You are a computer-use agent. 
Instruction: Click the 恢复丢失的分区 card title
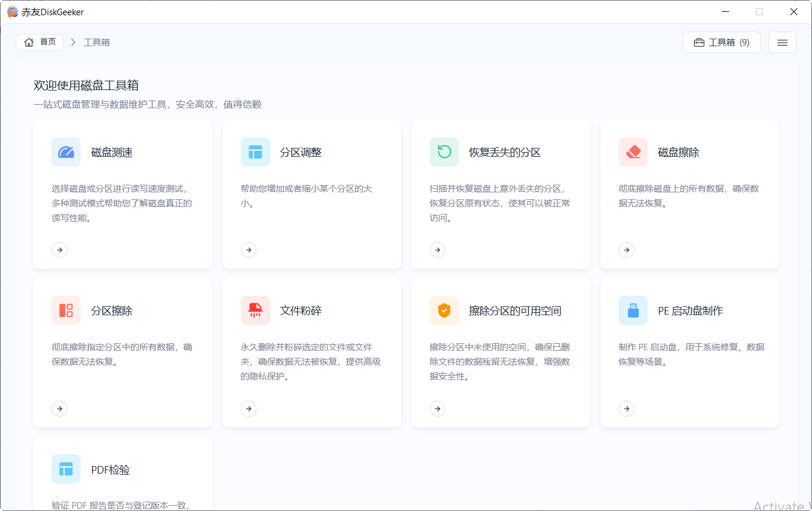505,153
